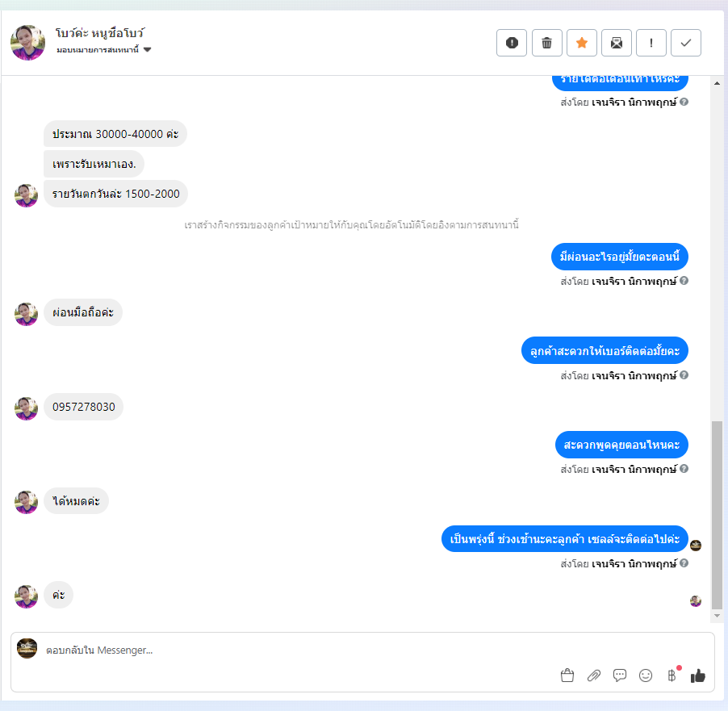
Task: Open saved replies with the speech bubble icon
Action: (620, 675)
